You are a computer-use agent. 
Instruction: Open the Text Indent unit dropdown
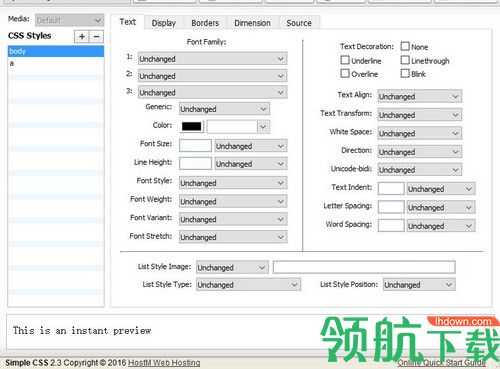click(x=441, y=189)
